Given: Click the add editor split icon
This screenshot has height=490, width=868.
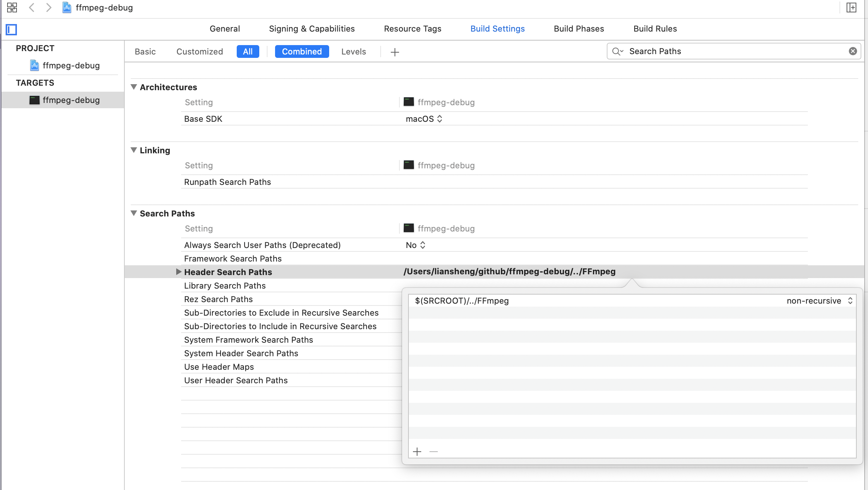Looking at the screenshot, I should click(851, 8).
